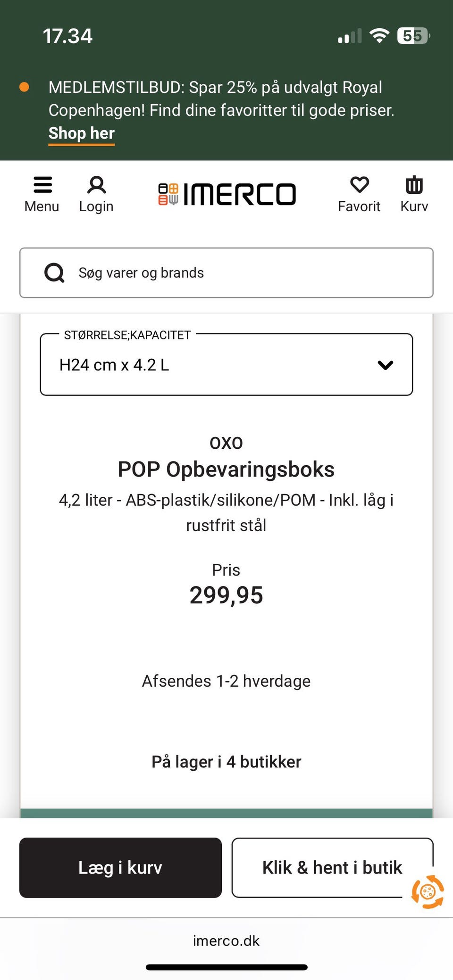Click the Shop her link

(82, 133)
